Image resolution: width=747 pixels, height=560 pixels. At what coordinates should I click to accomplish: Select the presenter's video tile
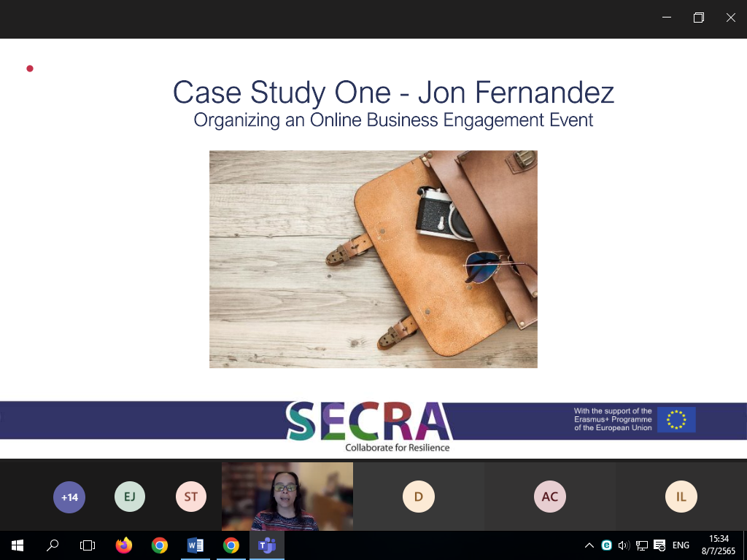tap(287, 496)
